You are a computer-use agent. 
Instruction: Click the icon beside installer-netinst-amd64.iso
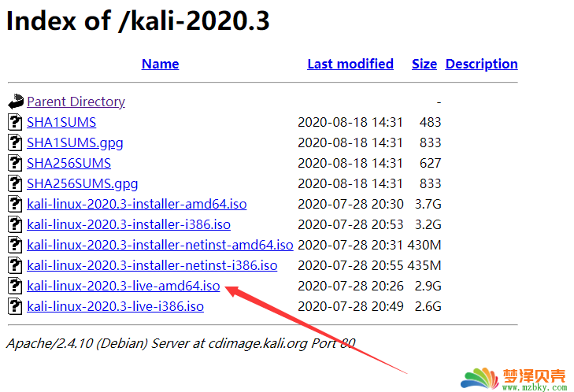15,246
